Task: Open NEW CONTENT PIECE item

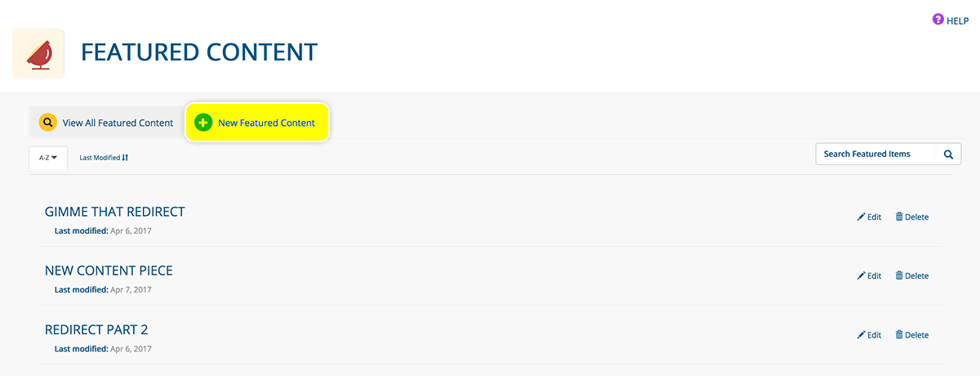Action: coord(109,271)
